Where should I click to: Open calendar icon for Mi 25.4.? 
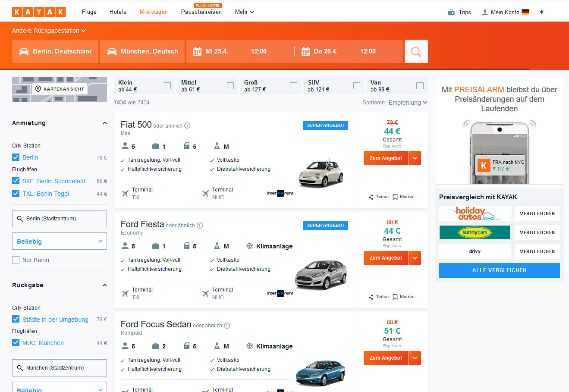click(x=197, y=51)
